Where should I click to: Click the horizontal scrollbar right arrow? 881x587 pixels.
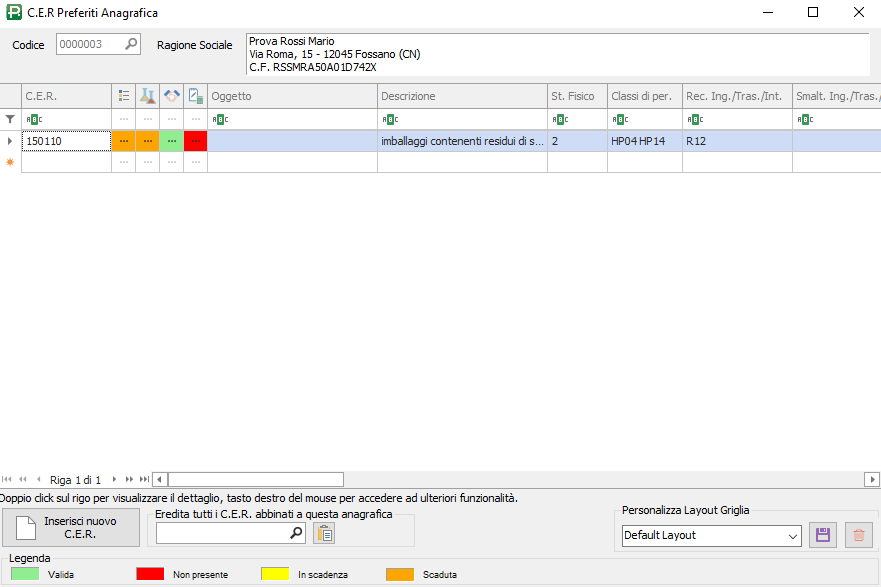(872, 480)
